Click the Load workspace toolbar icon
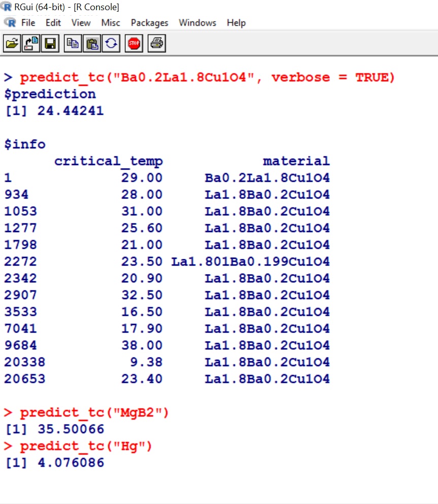 (31, 43)
